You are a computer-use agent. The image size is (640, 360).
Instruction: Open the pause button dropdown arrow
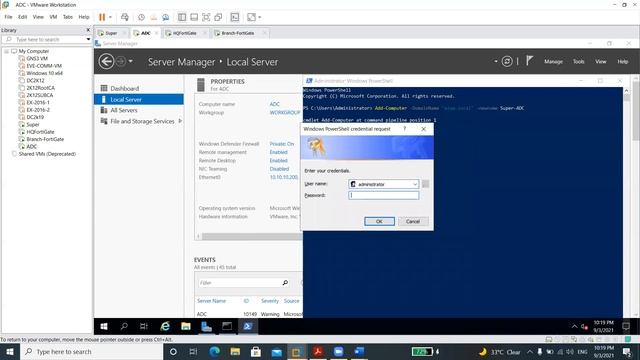point(110,17)
